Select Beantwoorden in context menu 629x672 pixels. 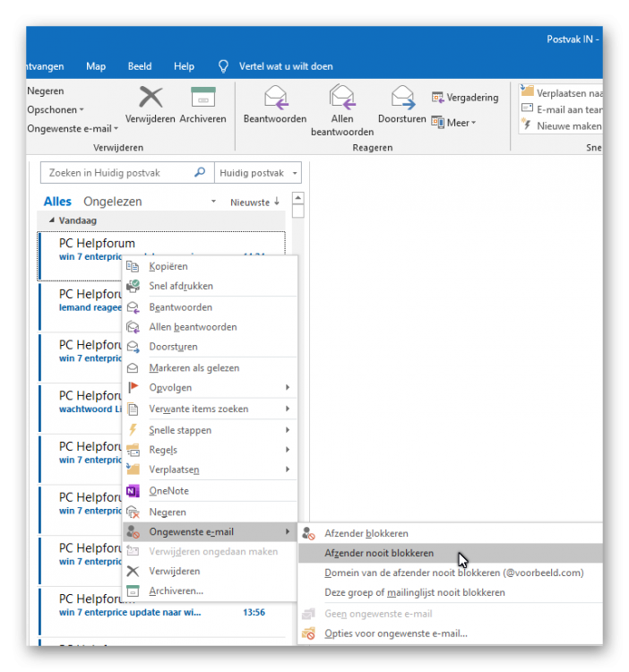(x=211, y=307)
